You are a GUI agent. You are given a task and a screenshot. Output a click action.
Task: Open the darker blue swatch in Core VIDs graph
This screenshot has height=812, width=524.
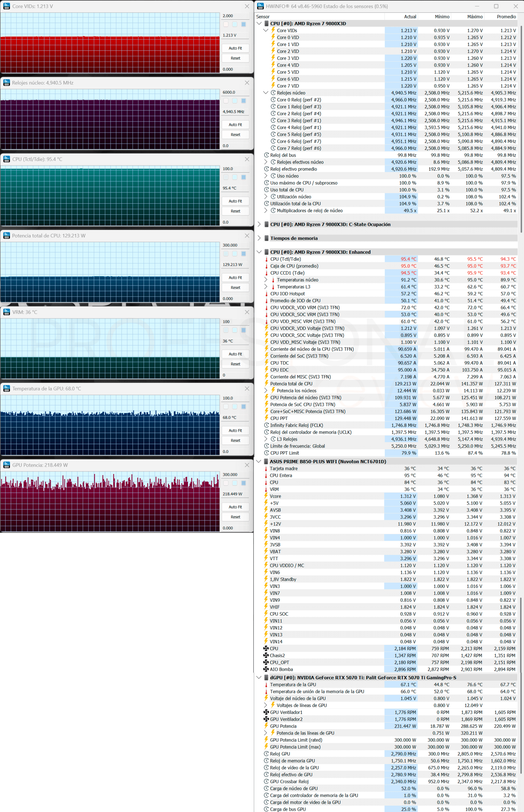point(244,24)
